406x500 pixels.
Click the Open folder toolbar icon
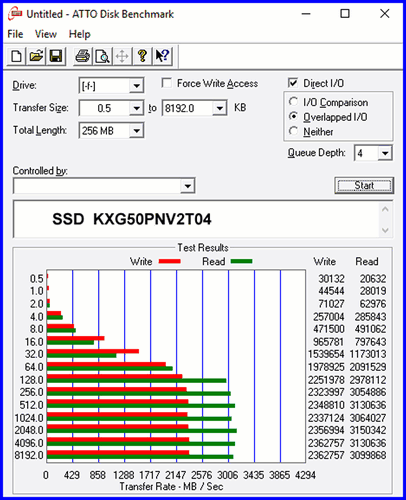click(x=36, y=56)
